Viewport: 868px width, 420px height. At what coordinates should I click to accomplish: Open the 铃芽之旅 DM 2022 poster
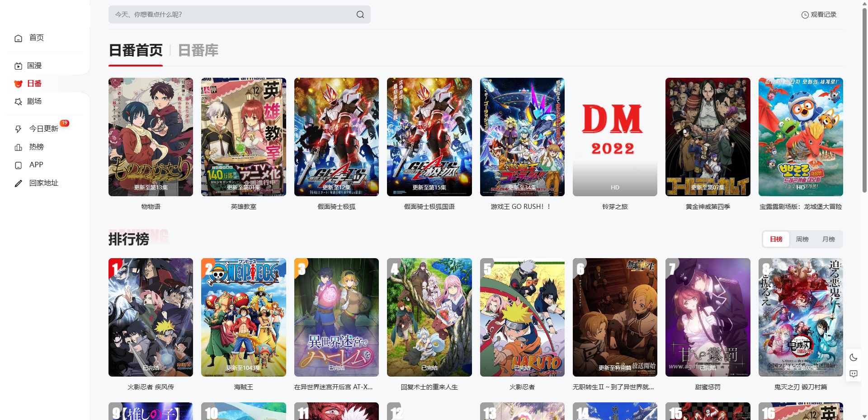(x=615, y=137)
